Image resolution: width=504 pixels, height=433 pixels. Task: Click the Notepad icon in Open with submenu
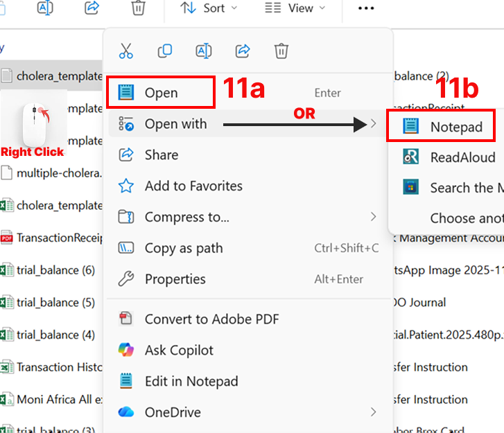(x=411, y=126)
